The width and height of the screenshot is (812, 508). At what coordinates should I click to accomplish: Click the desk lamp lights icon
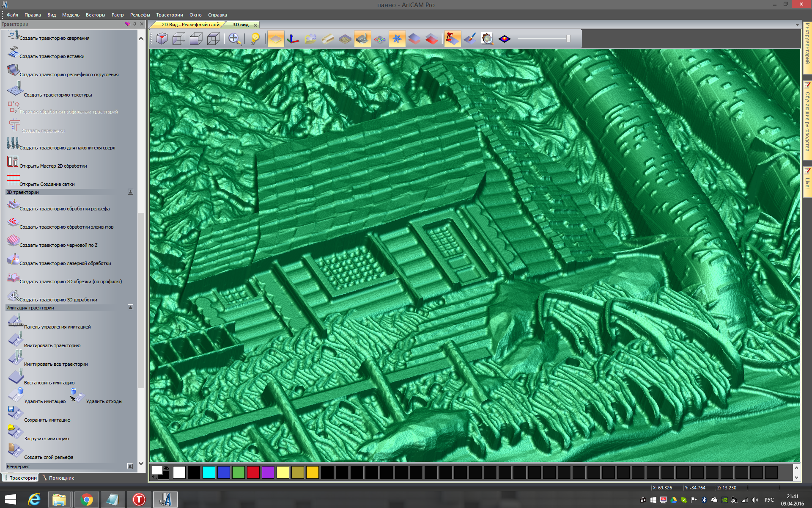(452, 39)
